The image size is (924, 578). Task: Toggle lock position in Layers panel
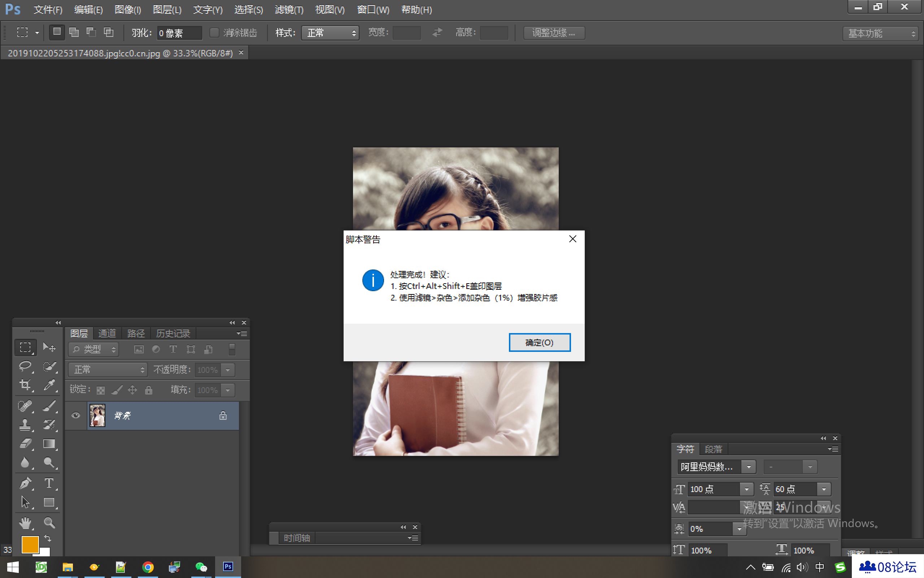(x=132, y=390)
